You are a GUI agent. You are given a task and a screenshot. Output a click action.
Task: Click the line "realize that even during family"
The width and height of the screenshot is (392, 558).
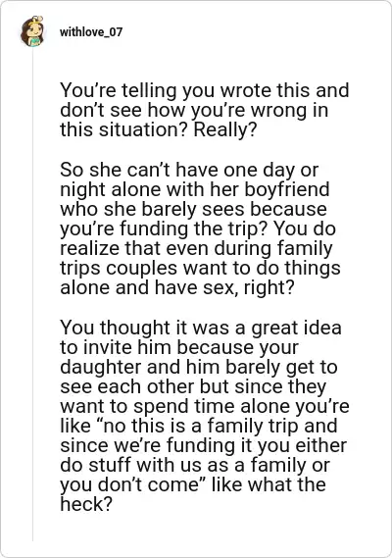196,248
